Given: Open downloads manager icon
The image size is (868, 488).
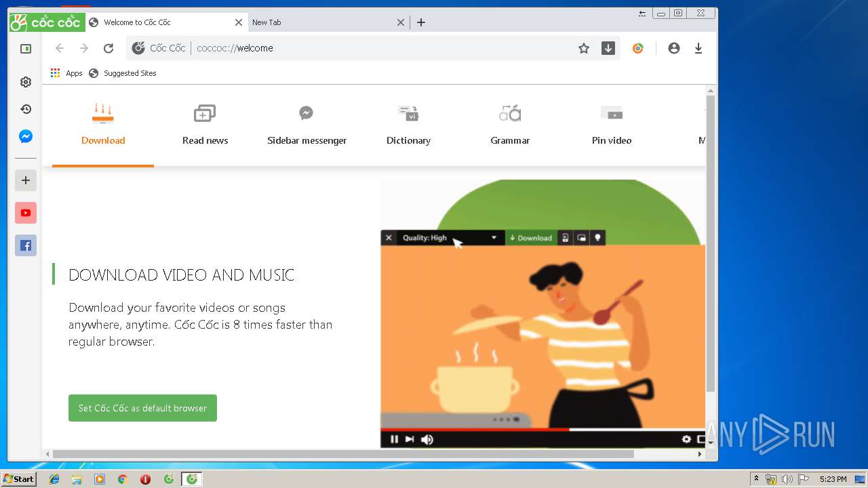Looking at the screenshot, I should coord(698,48).
